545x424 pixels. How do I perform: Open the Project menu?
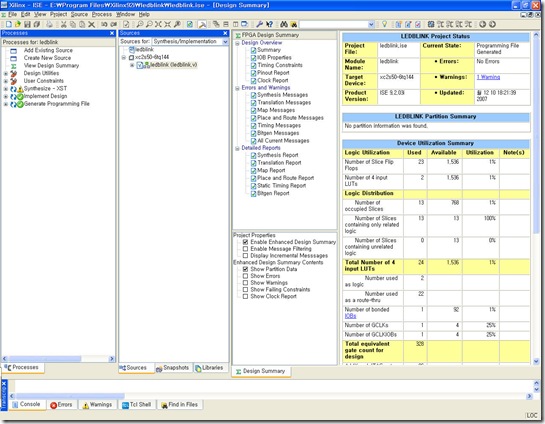click(58, 14)
